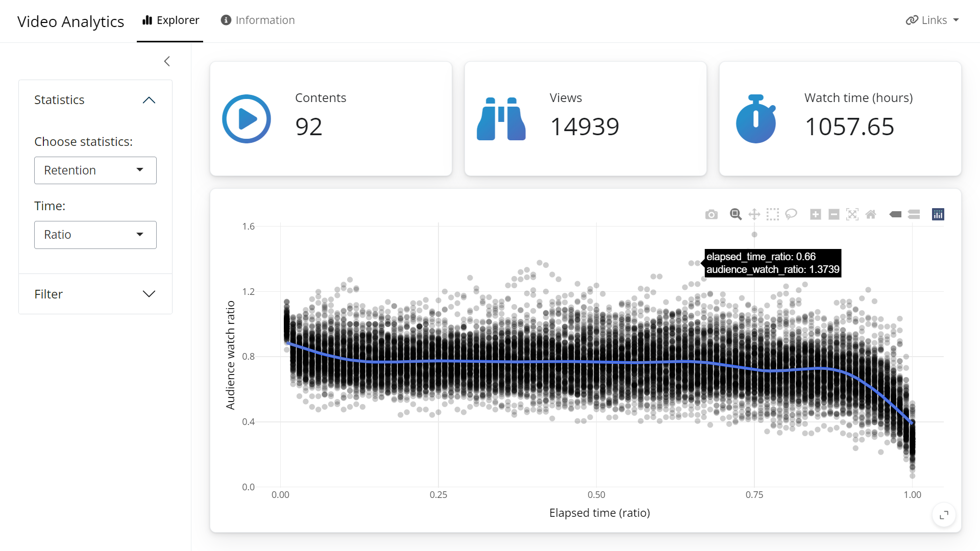Zoom in using the plus icon

click(815, 214)
